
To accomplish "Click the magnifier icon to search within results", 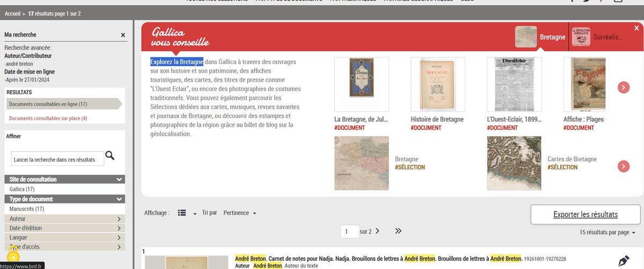I will click(x=110, y=156).
